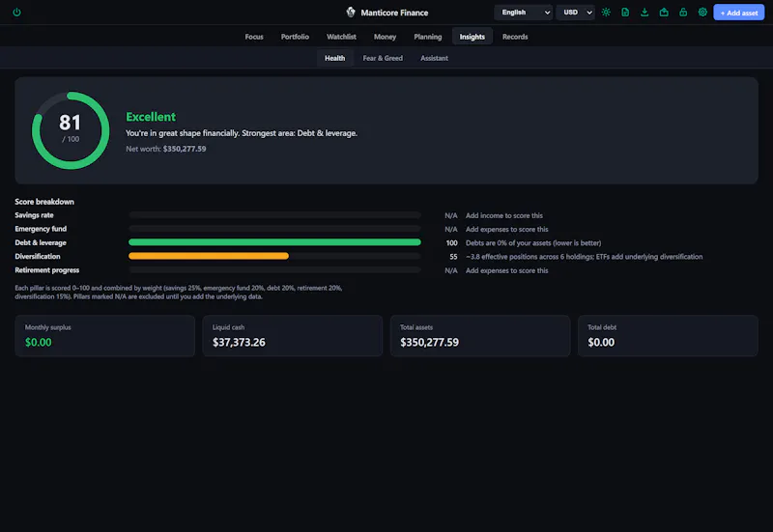Click the Diversification label
The image size is (773, 532).
coord(38,257)
